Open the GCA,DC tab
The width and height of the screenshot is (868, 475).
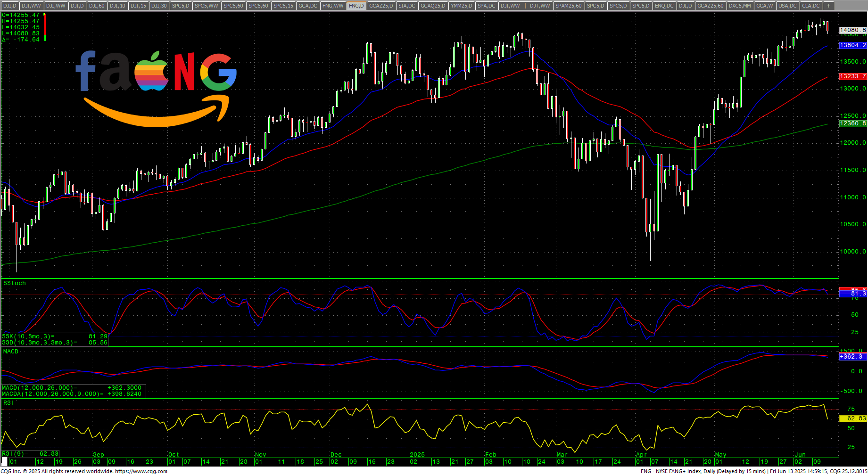(x=308, y=6)
